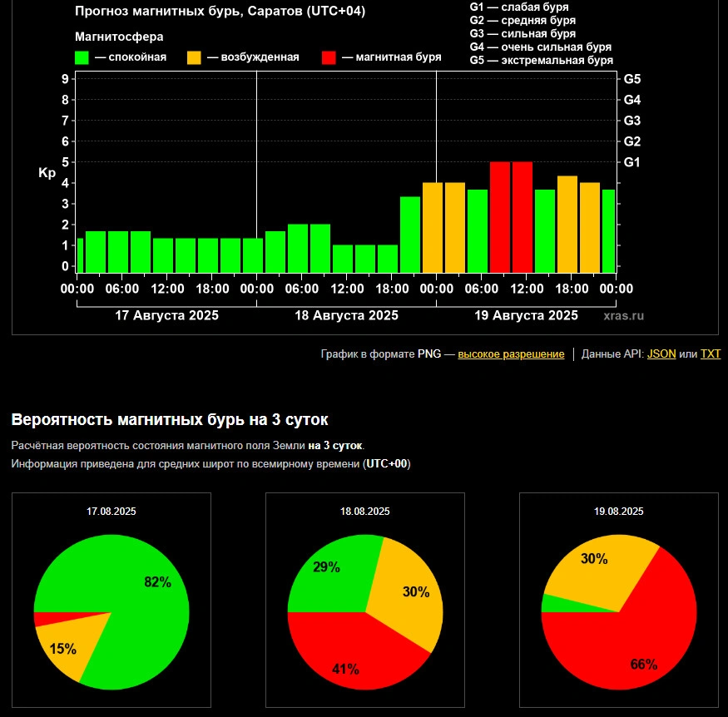728x717 pixels.
Task: Click the small green slice of 19.08.2025 pie
Action: pyautogui.click(x=547, y=603)
